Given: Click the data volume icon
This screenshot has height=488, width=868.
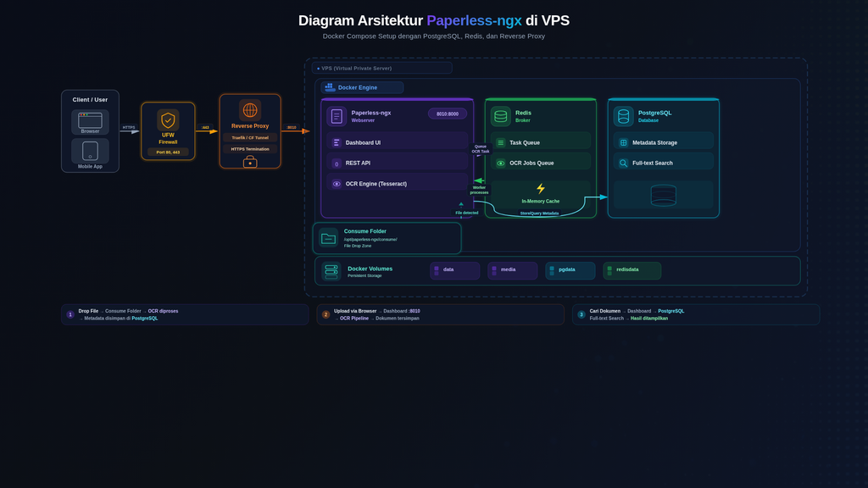Looking at the screenshot, I should point(437,270).
